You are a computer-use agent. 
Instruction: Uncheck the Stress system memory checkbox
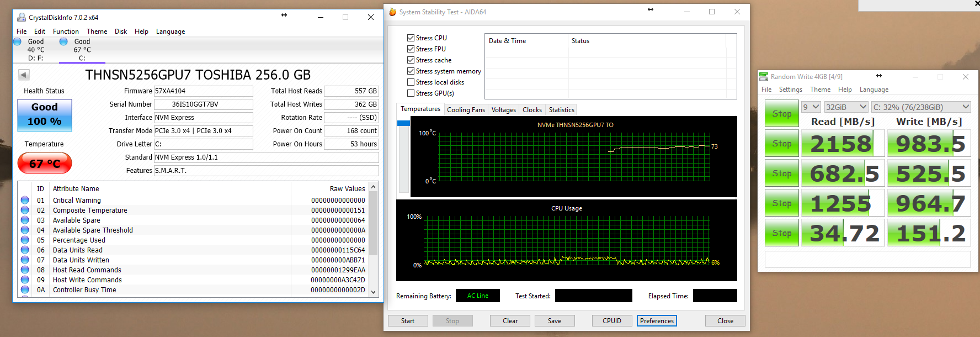[411, 71]
